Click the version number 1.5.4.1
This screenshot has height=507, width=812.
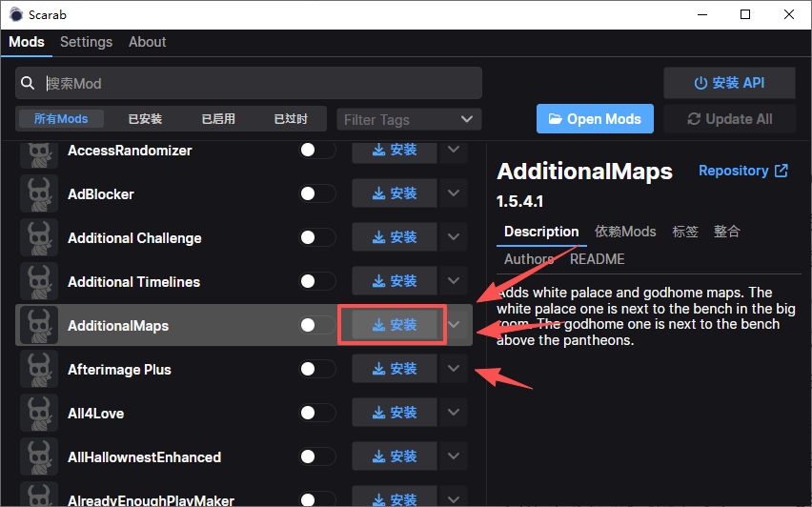(520, 201)
